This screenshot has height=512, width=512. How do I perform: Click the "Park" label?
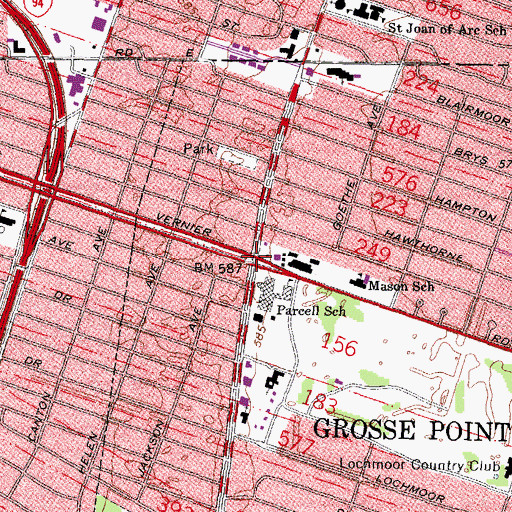click(198, 149)
